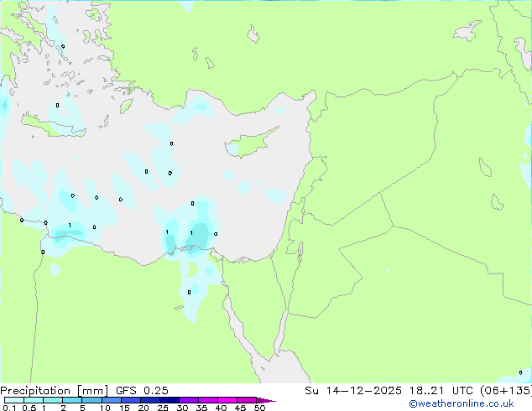
Task: Click the 45–50 mm legend color swatch
Action: click(x=247, y=400)
